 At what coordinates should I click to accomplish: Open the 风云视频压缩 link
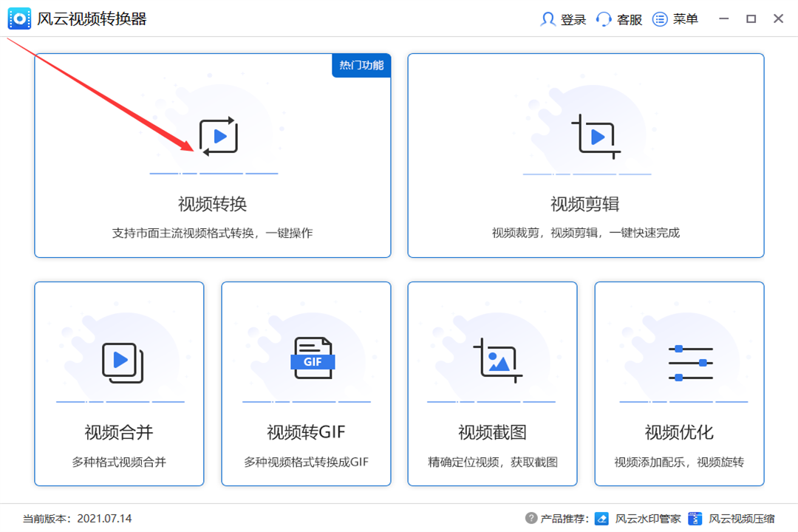(x=742, y=518)
